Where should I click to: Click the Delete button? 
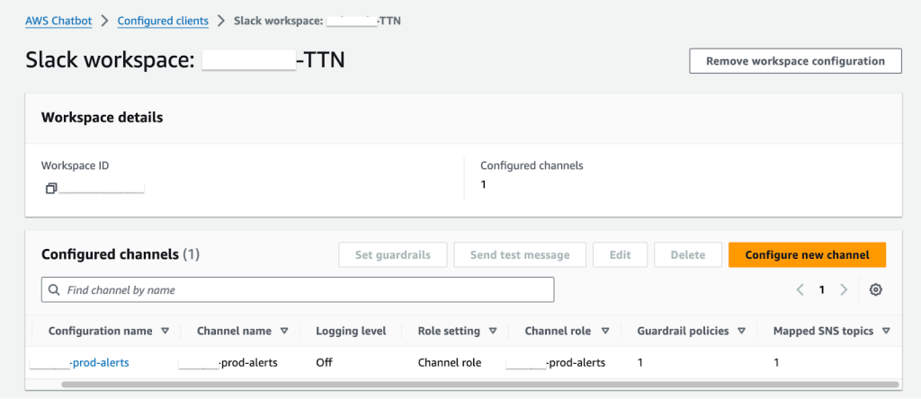tap(688, 255)
